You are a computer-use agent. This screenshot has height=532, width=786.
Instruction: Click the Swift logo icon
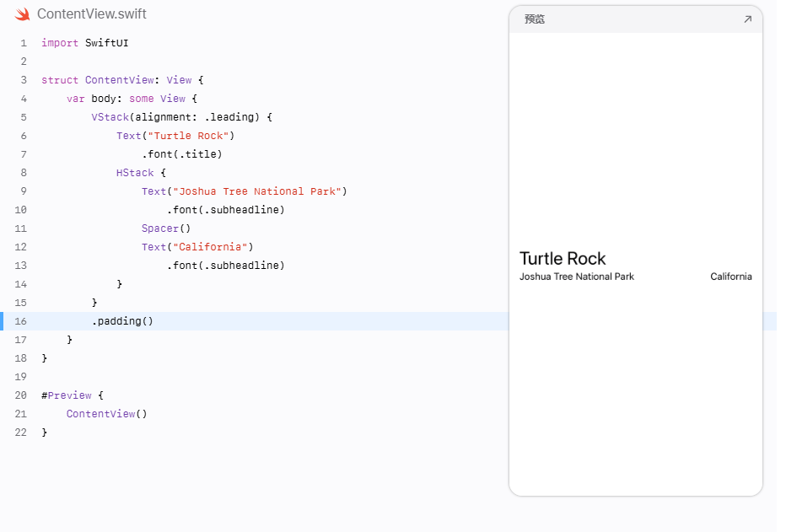pos(23,14)
